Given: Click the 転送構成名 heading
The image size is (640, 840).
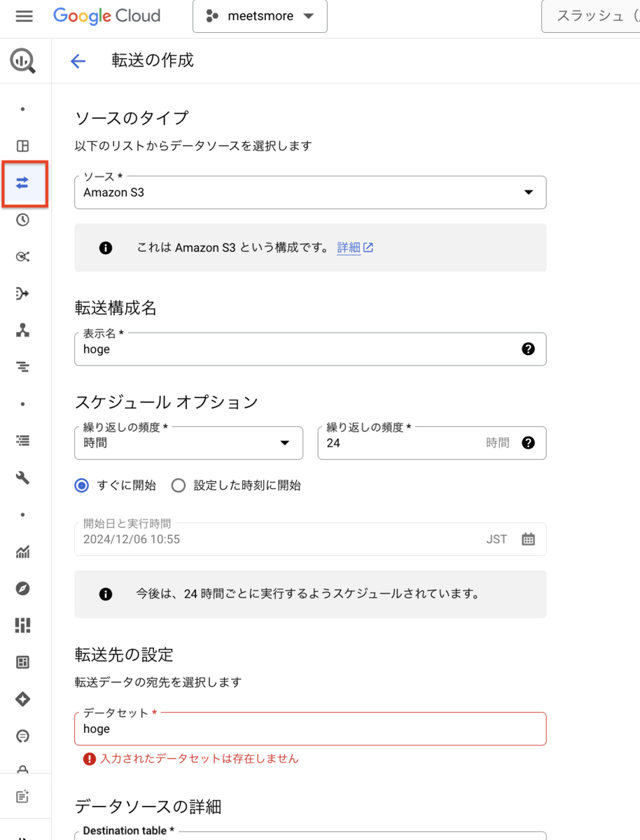Looking at the screenshot, I should click(116, 307).
